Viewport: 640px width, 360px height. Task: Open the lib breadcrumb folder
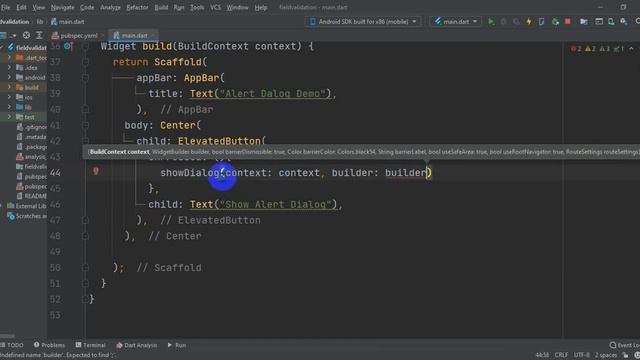point(40,22)
